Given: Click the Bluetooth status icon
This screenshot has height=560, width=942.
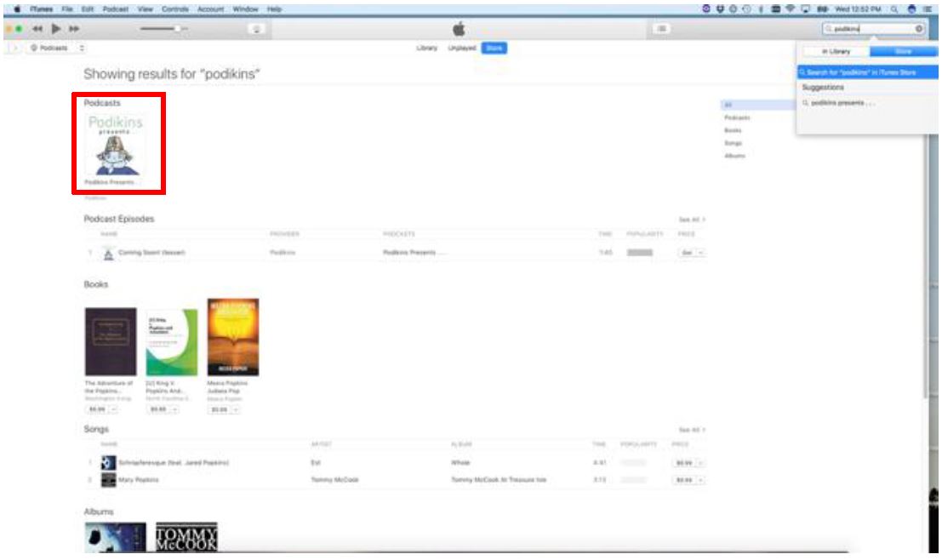Looking at the screenshot, I should (761, 9).
